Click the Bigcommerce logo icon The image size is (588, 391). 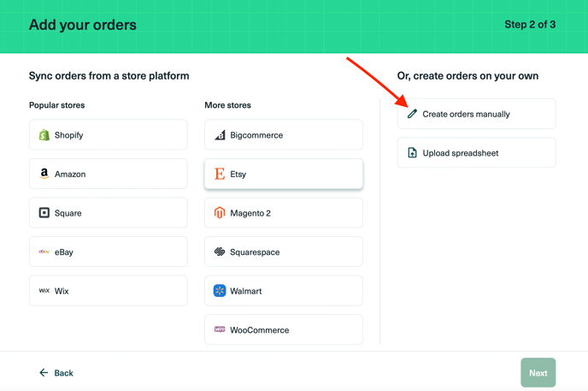(x=220, y=134)
